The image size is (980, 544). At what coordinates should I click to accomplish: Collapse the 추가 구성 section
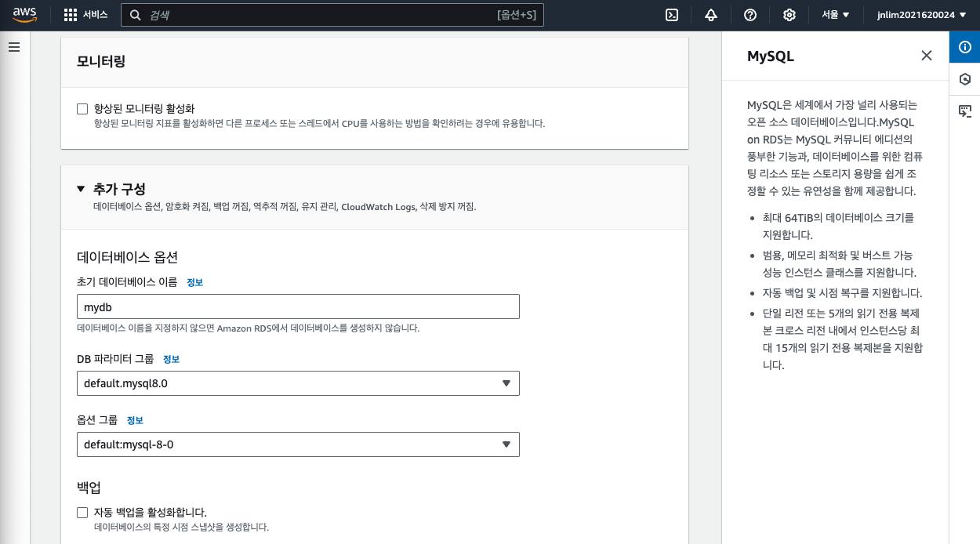(81, 189)
